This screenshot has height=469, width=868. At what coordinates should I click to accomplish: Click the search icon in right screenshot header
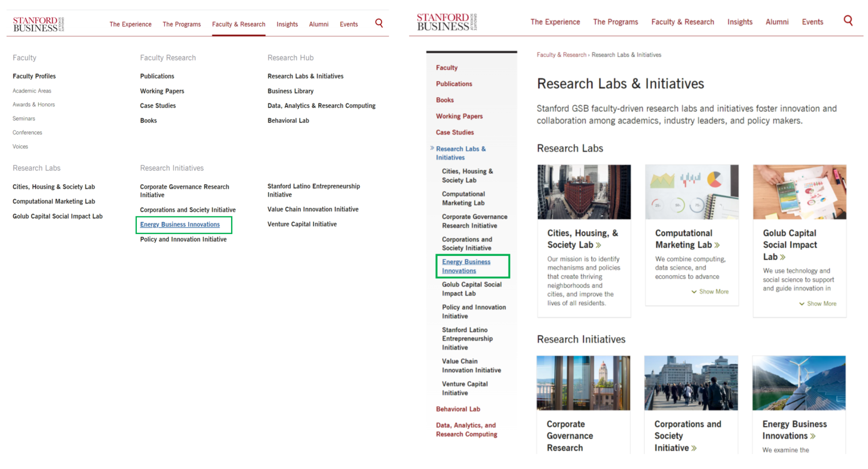[x=848, y=20]
